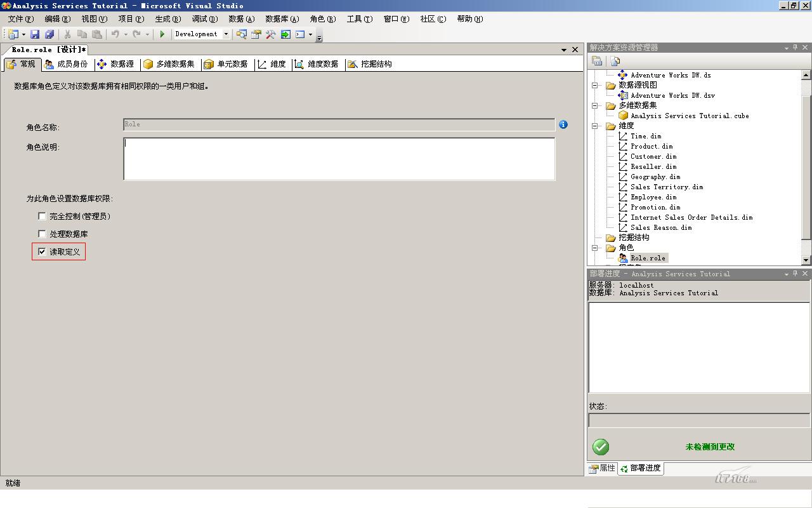Screen dimensions: 812x508
Task: Click the 角色名称 input field
Action: (339, 124)
